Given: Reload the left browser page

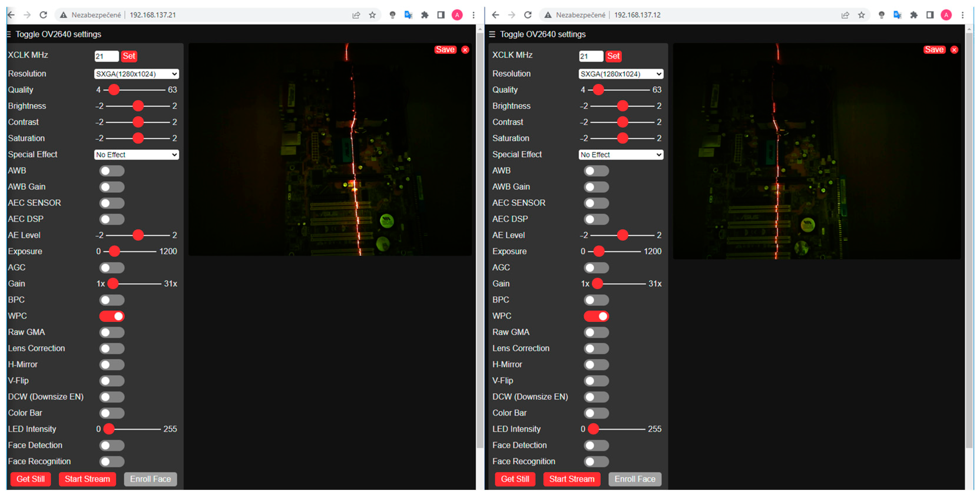Looking at the screenshot, I should coord(43,15).
